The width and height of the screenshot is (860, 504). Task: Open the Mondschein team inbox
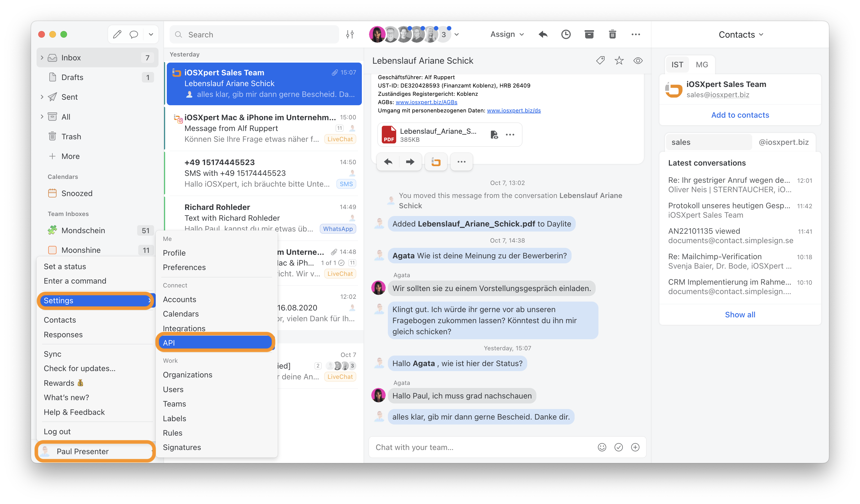[97, 230]
